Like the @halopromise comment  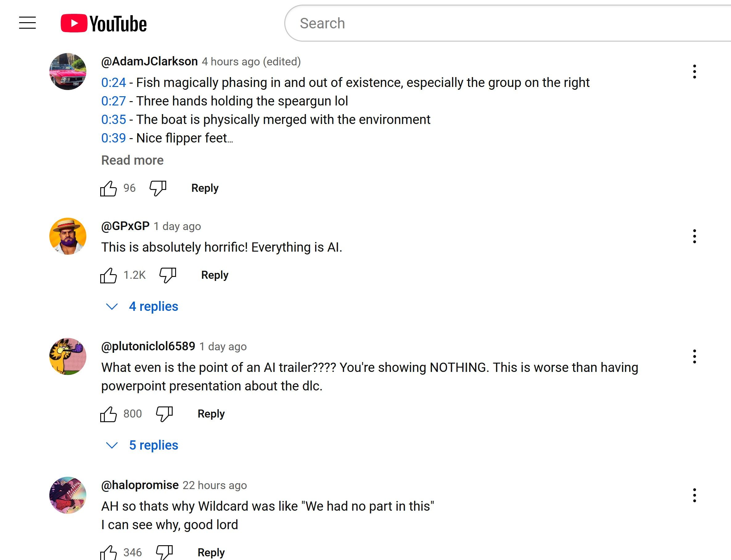[x=109, y=552]
